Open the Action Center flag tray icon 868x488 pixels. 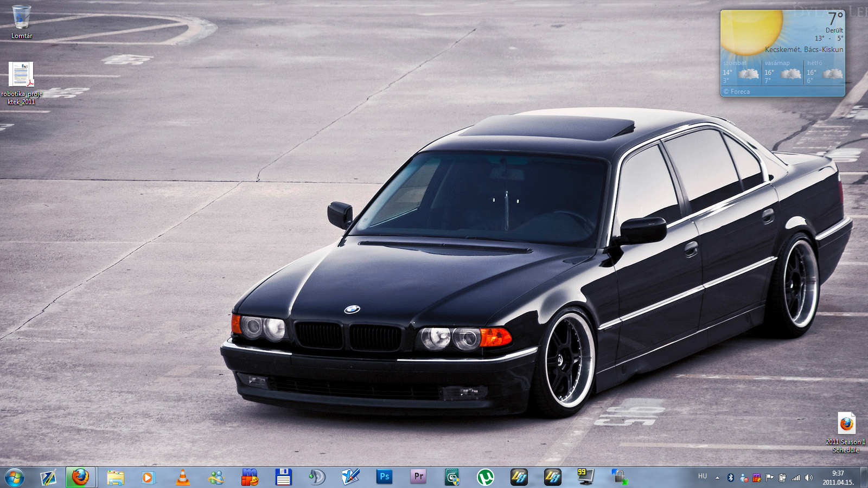tap(769, 478)
